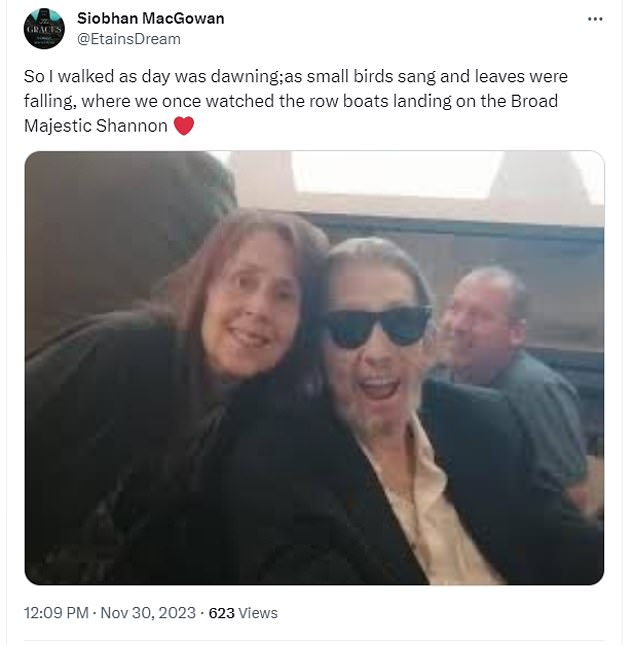Click the sunglasses in the photo
Viewport: 634px width, 645px height.
click(378, 327)
